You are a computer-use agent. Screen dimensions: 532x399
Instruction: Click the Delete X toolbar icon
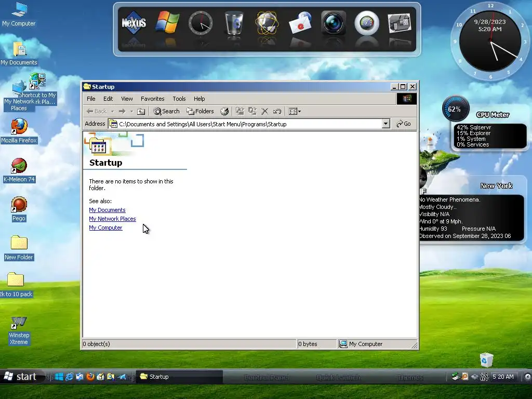[264, 111]
